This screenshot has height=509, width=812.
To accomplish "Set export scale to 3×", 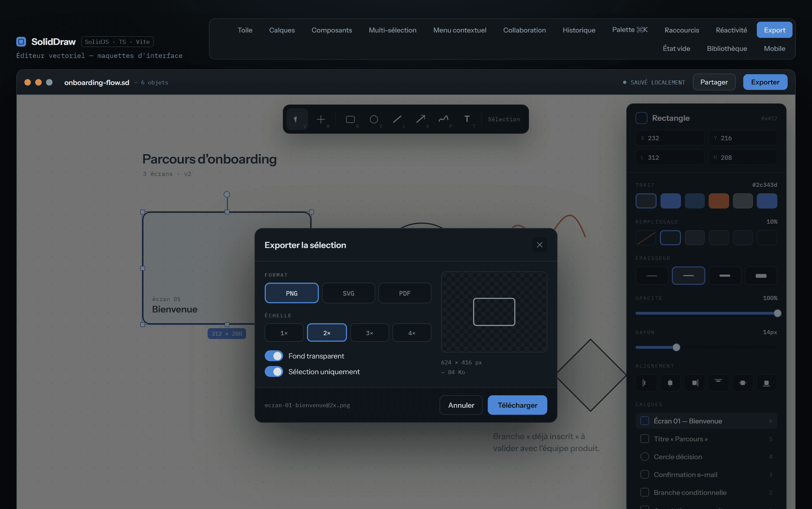I will (x=369, y=332).
